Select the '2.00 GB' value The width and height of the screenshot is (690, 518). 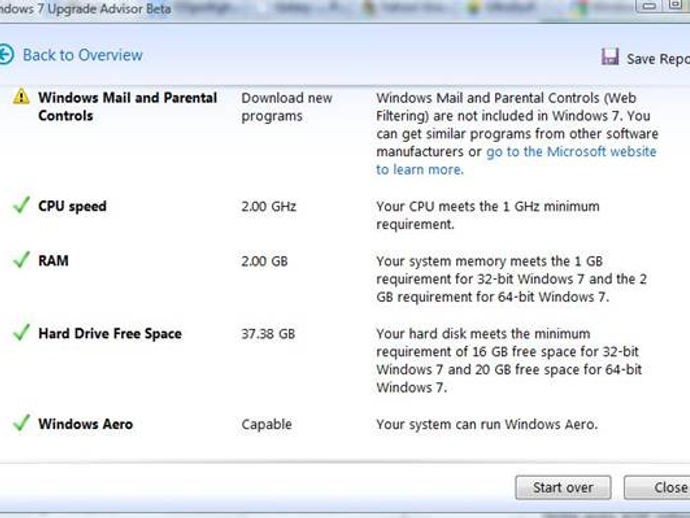[264, 261]
